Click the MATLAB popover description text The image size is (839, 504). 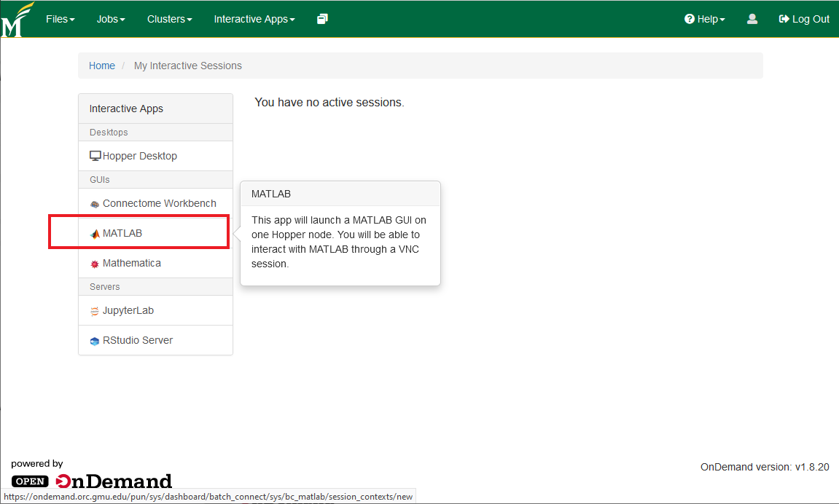[339, 242]
